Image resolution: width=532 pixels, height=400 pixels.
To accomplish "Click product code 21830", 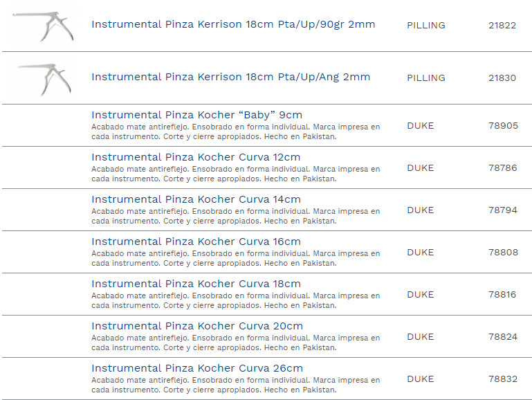I will (x=502, y=78).
